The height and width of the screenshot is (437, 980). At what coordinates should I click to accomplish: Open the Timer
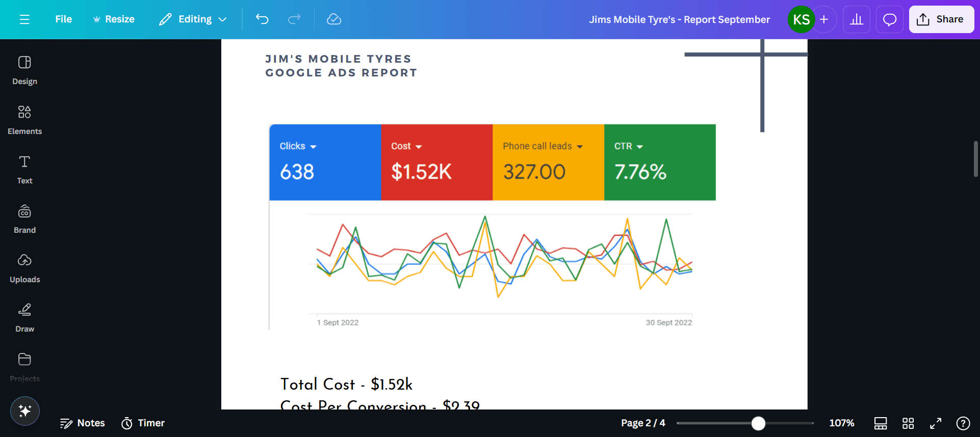[x=143, y=423]
